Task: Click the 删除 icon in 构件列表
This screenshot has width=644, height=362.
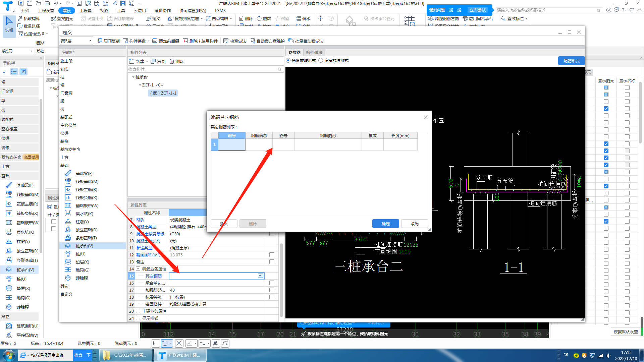Action: pyautogui.click(x=172, y=61)
